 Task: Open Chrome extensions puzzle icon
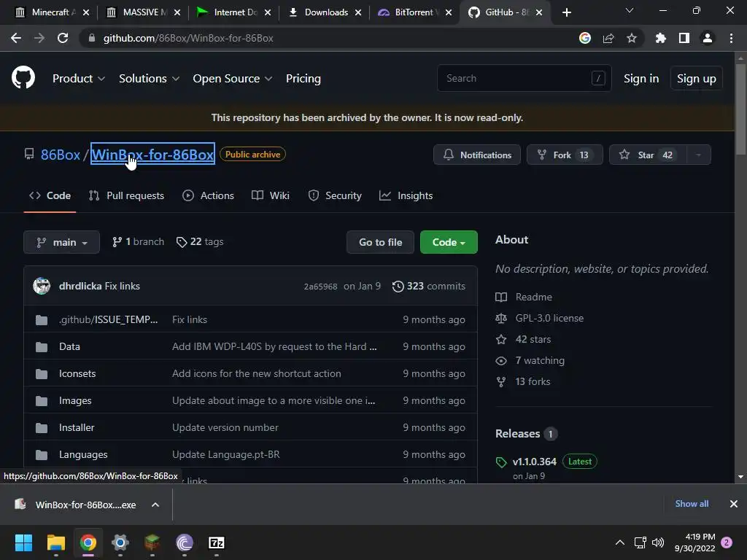tap(661, 38)
